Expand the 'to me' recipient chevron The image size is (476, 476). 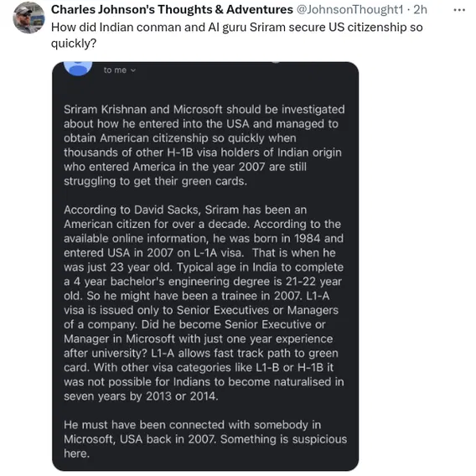point(133,70)
